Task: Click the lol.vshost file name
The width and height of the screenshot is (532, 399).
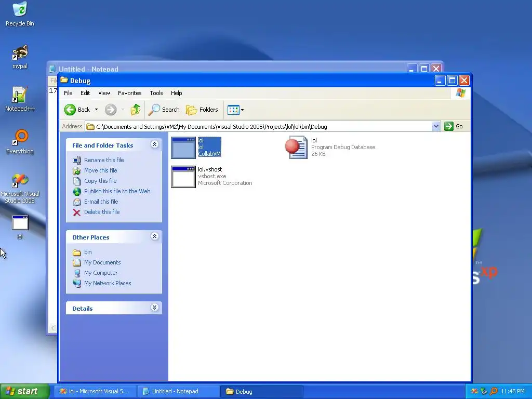Action: (210, 169)
